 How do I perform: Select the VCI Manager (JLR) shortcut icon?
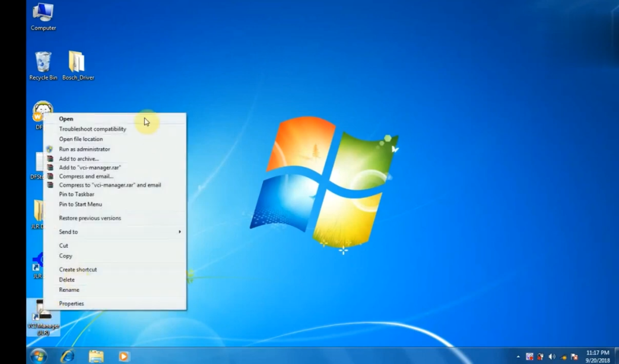click(43, 317)
